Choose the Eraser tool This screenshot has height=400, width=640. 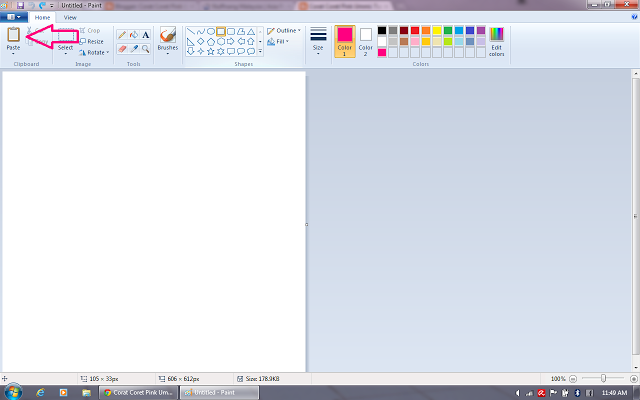pyautogui.click(x=122, y=48)
